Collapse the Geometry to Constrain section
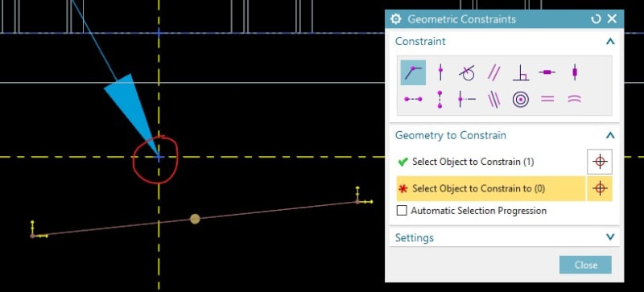Viewport: 644px width, 292px height. 610,135
